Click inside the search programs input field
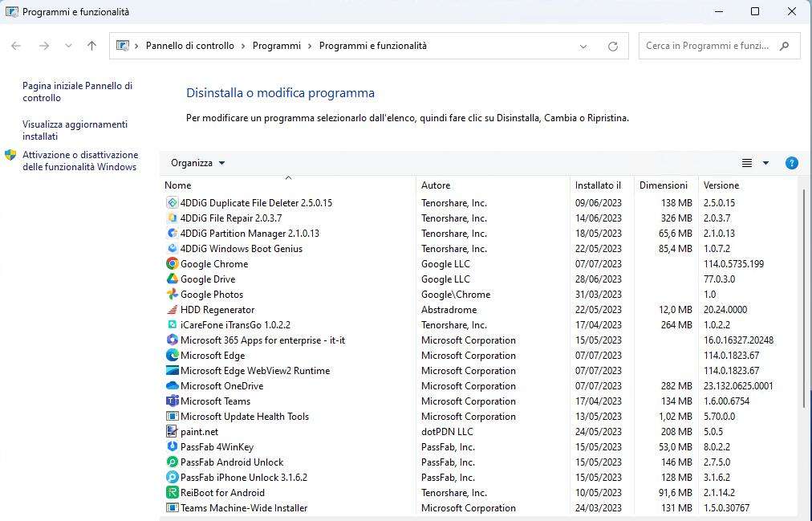This screenshot has width=812, height=521. pos(706,46)
